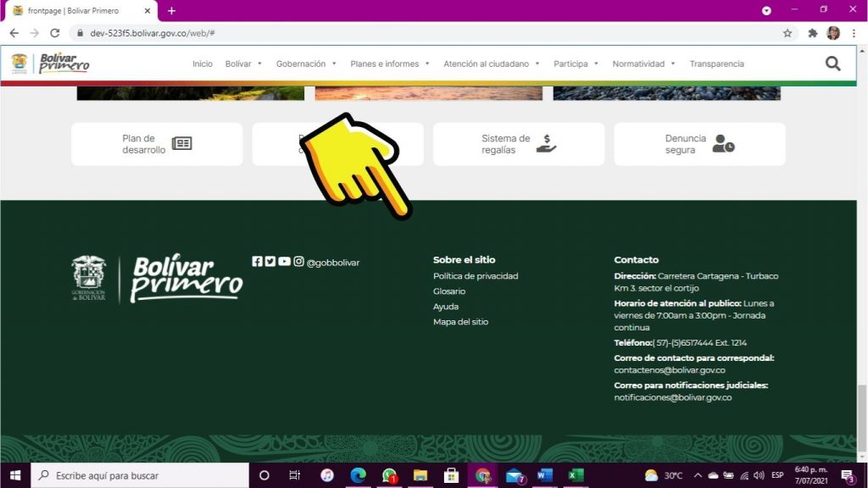Open the Ayuda footer link
Screen dimensions: 868x488
446,306
